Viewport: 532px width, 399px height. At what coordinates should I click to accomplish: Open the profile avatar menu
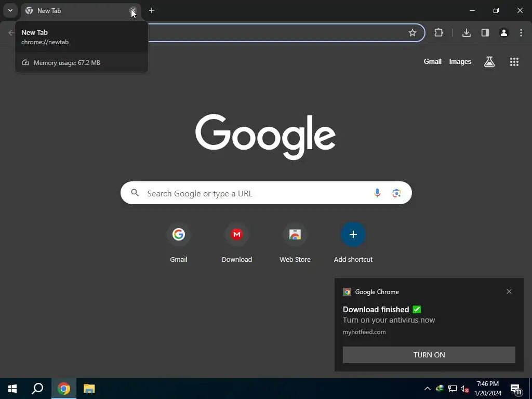click(504, 33)
